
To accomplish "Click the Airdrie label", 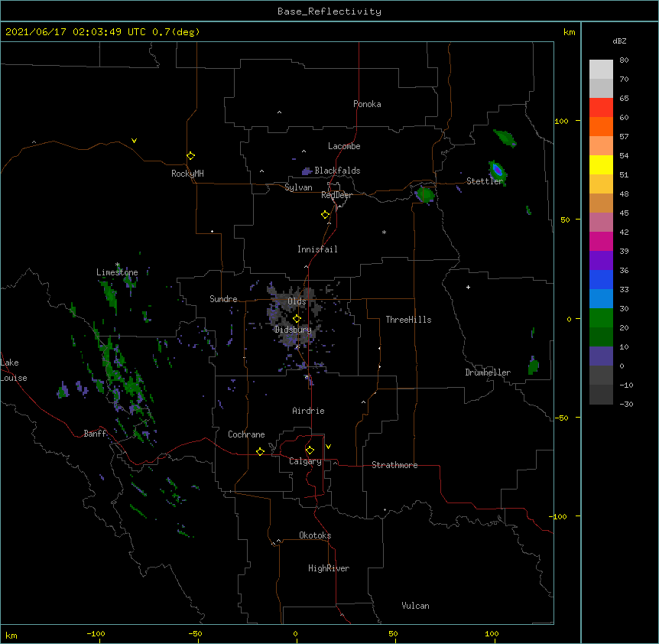I will (x=308, y=411).
